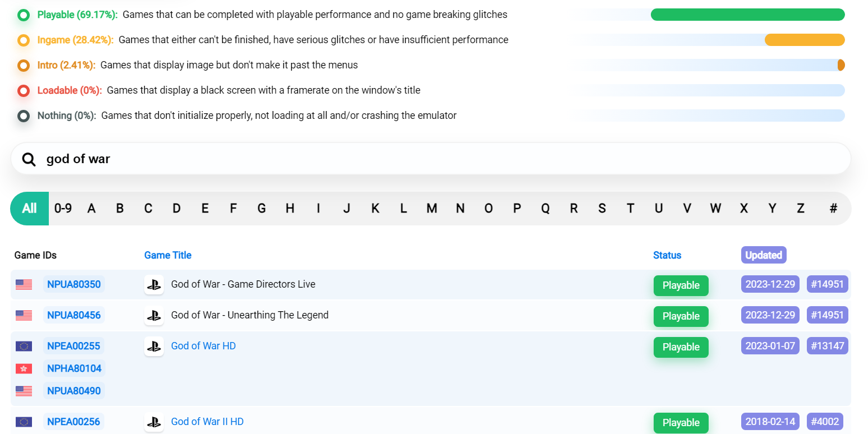Screen dimensions: 868x434
Task: Open the God of War II HD link
Action: [207, 422]
